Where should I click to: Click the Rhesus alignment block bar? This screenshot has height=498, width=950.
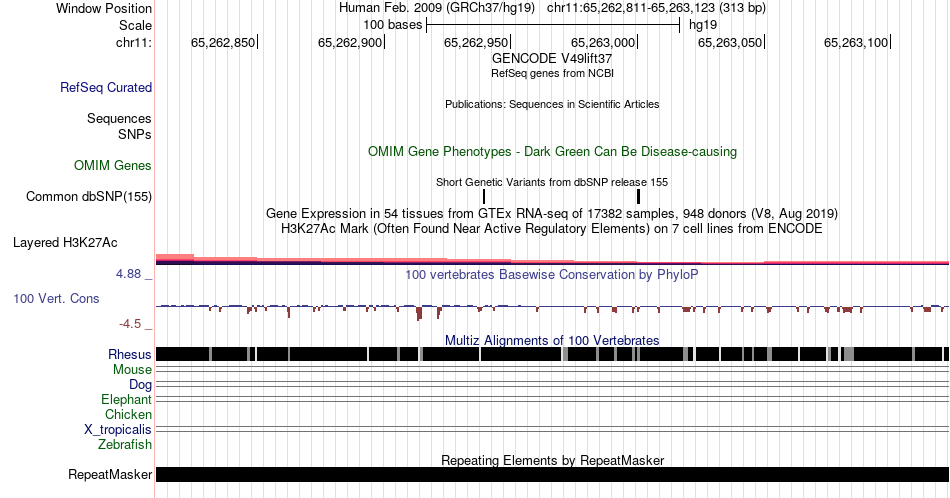(552, 354)
